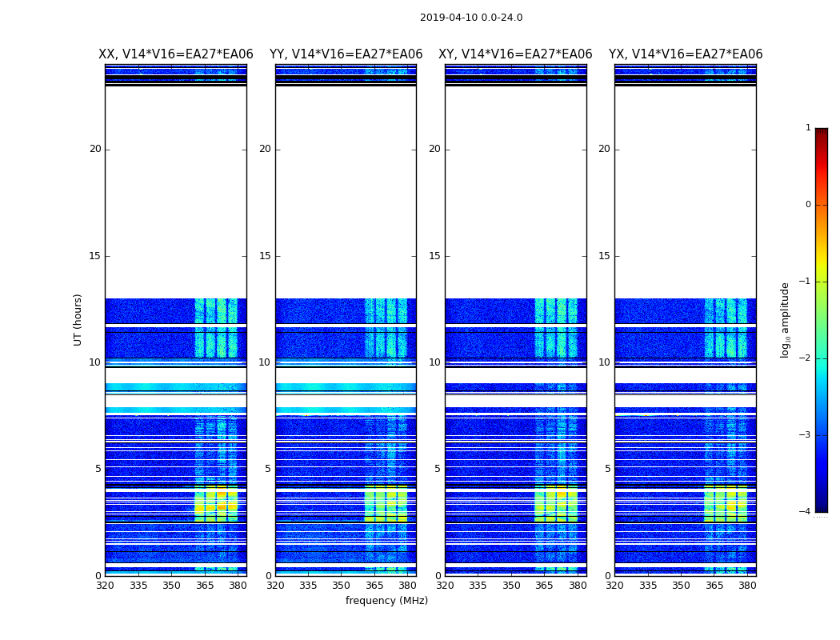This screenshot has width=840, height=640.
Task: Click the 350 tick label under XX panel
Action: point(171,586)
